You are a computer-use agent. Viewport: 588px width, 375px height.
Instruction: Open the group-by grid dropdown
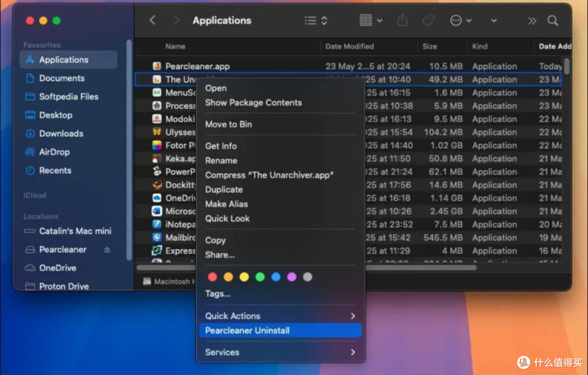pyautogui.click(x=371, y=21)
